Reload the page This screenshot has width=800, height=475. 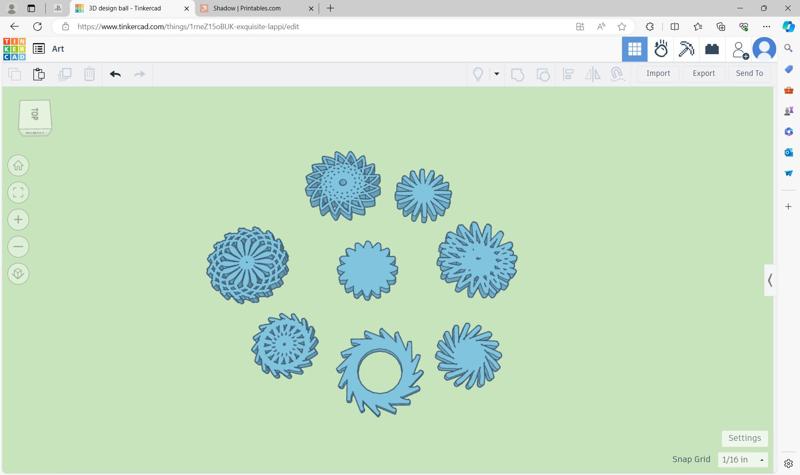[37, 27]
